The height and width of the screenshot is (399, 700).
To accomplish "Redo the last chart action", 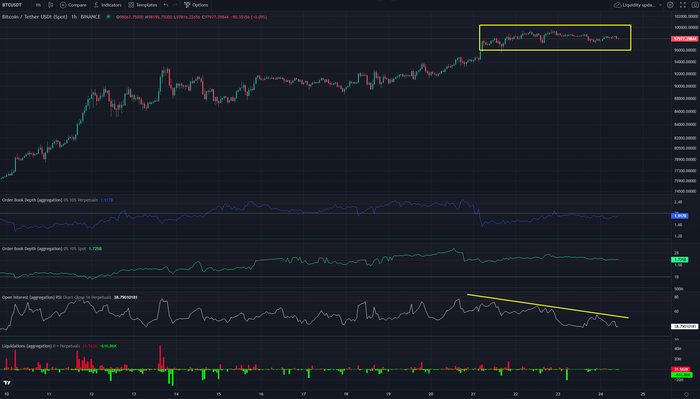I will (175, 5).
